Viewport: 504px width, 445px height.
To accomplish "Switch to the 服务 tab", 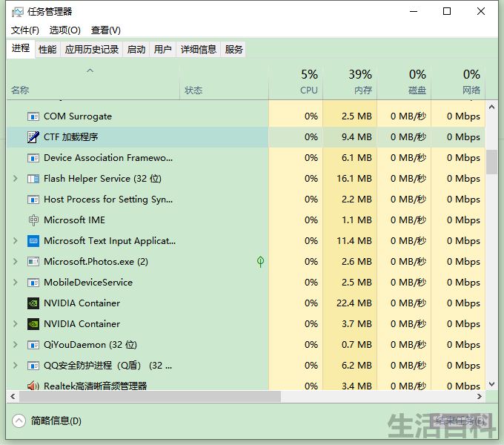I will [233, 49].
